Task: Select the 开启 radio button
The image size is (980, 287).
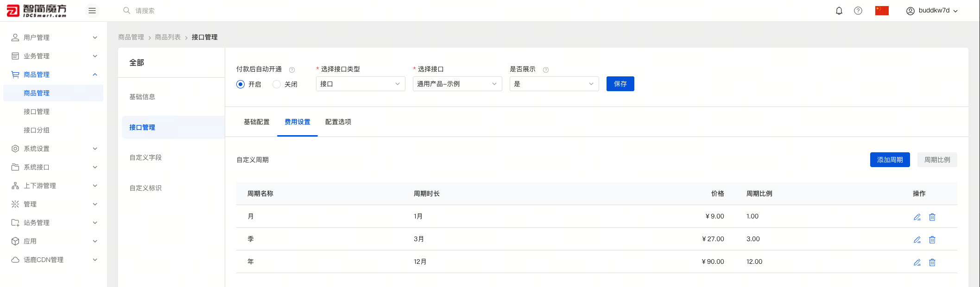Action: (240, 84)
